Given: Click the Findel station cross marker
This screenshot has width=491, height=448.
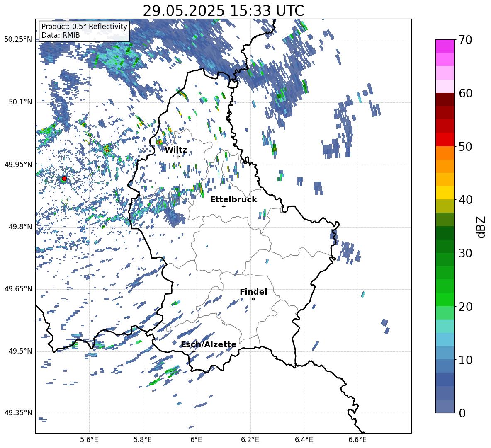Looking at the screenshot, I should pos(253,299).
